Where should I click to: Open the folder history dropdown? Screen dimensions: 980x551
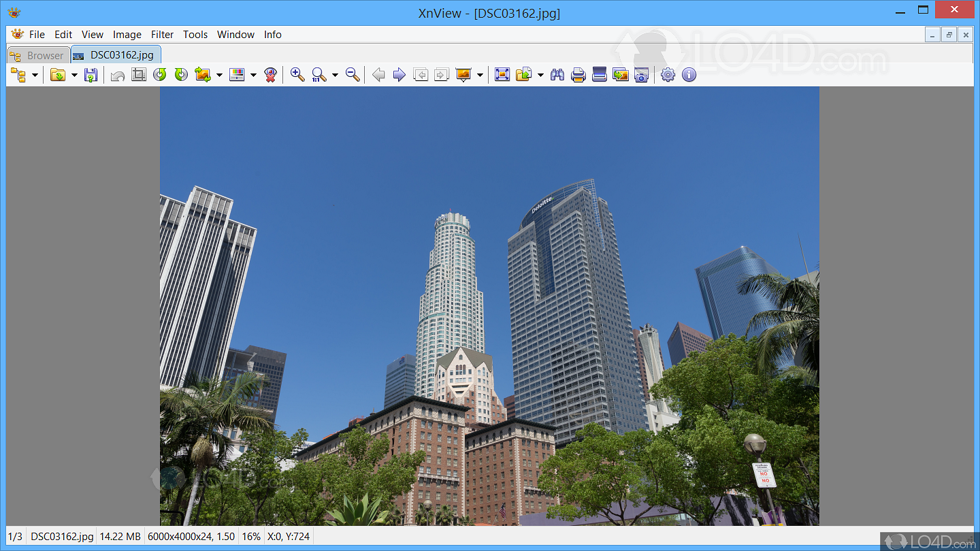tap(73, 75)
